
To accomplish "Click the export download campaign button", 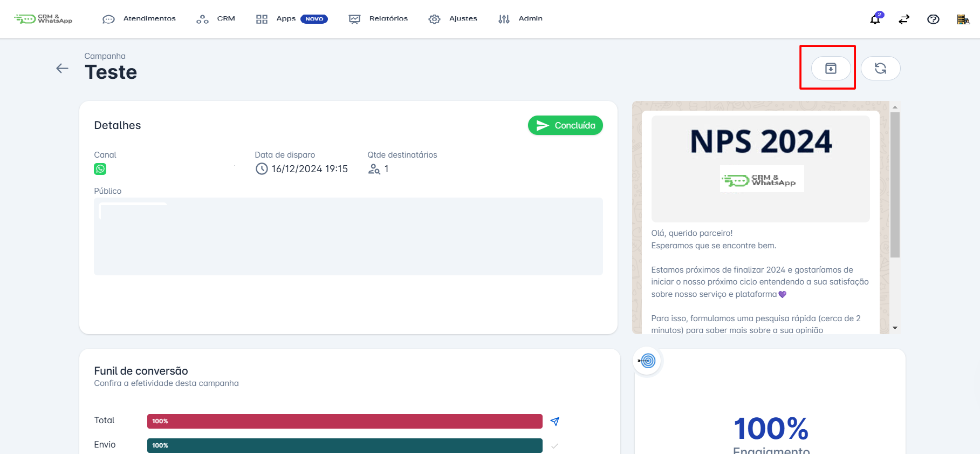I will [831, 69].
